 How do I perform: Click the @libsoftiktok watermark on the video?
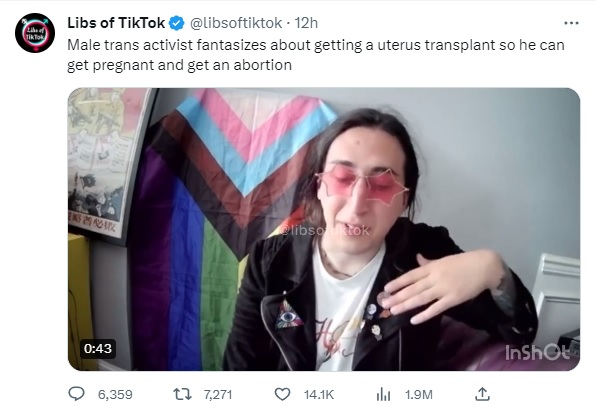(x=324, y=230)
